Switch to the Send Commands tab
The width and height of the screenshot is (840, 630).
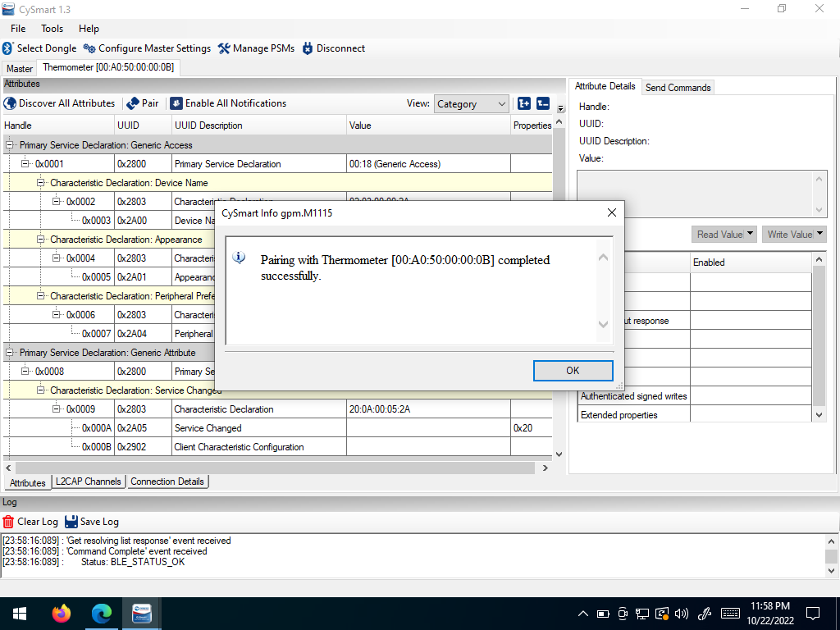tap(678, 87)
